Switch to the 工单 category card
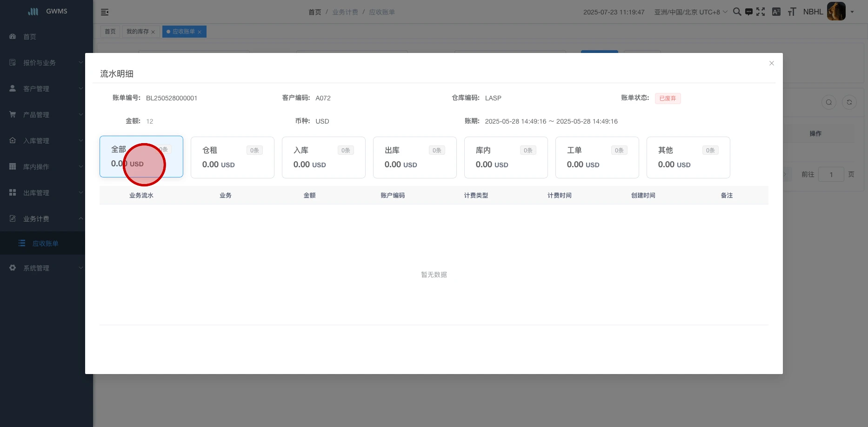Image resolution: width=868 pixels, height=427 pixels. click(597, 158)
